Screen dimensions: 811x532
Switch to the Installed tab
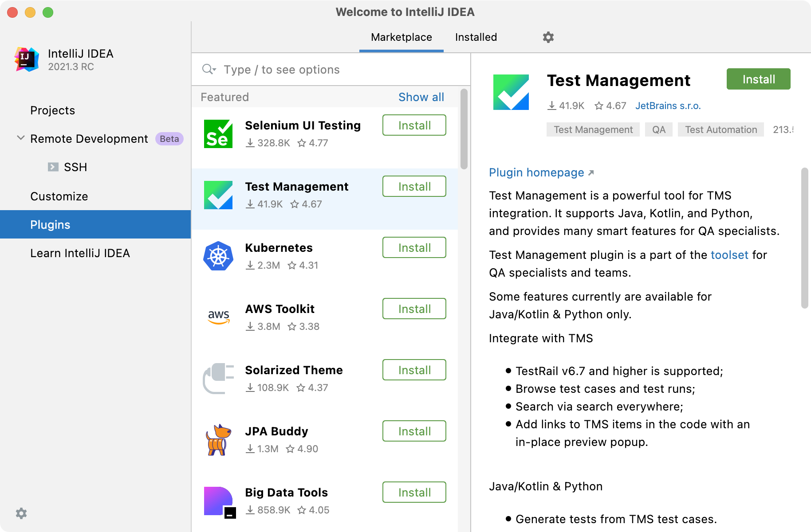pyautogui.click(x=476, y=37)
